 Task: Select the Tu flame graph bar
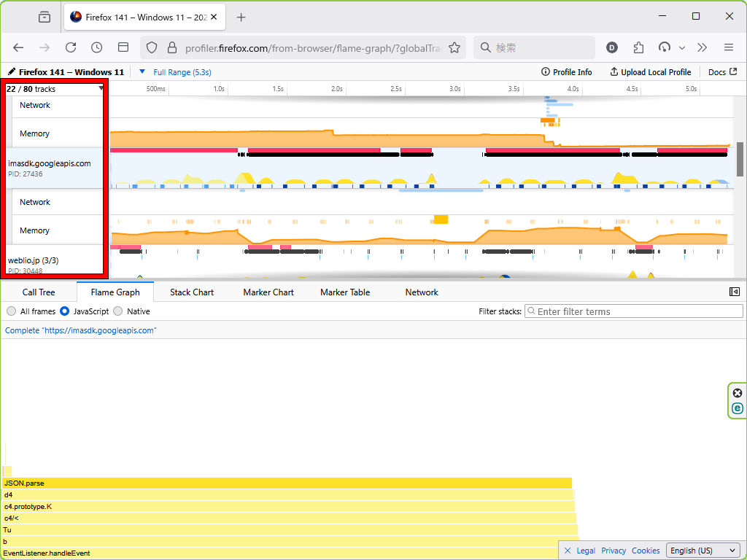coord(290,530)
